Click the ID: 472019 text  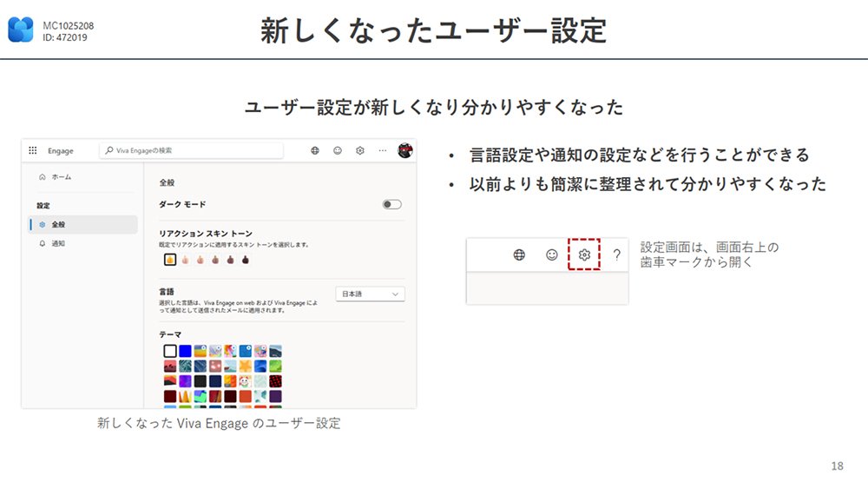pos(65,37)
